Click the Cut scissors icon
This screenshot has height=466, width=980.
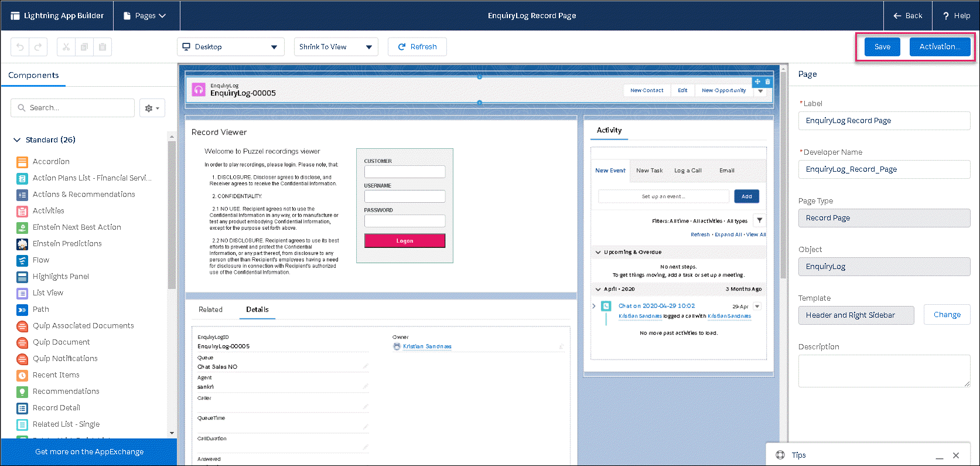pyautogui.click(x=66, y=47)
